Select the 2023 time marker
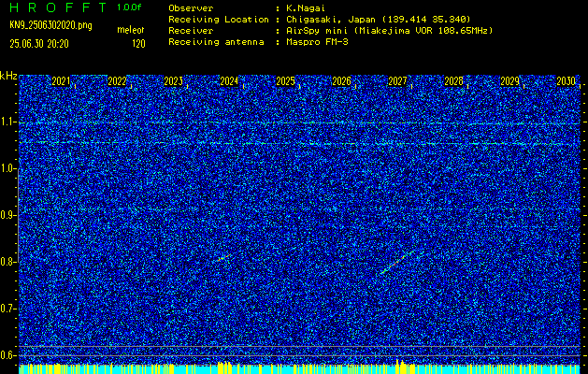The width and height of the screenshot is (588, 374). [x=173, y=81]
